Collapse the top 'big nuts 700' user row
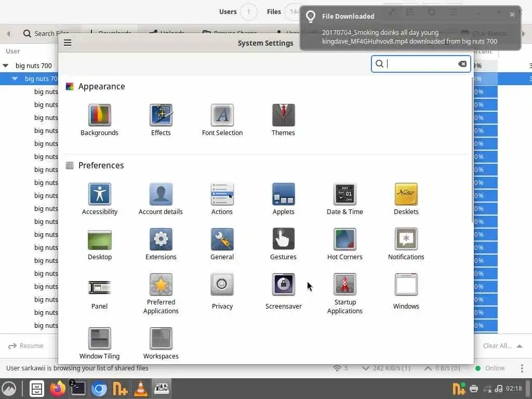The image size is (532, 399). [5, 65]
